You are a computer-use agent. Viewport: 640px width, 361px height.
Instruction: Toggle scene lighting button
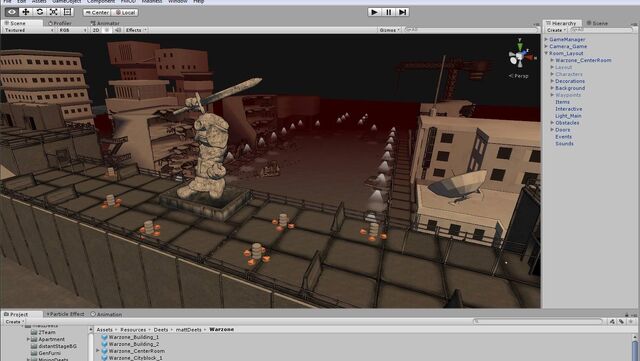pos(107,30)
